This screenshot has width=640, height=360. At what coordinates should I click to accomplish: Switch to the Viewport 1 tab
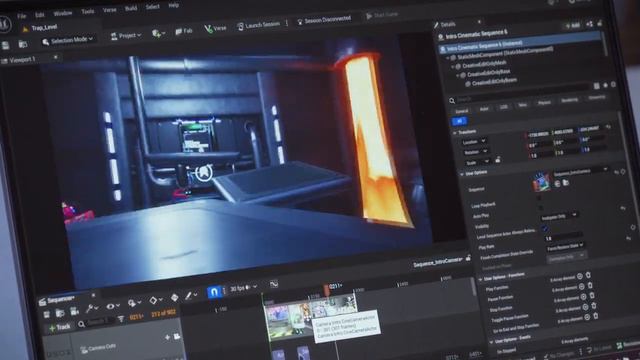pos(19,60)
